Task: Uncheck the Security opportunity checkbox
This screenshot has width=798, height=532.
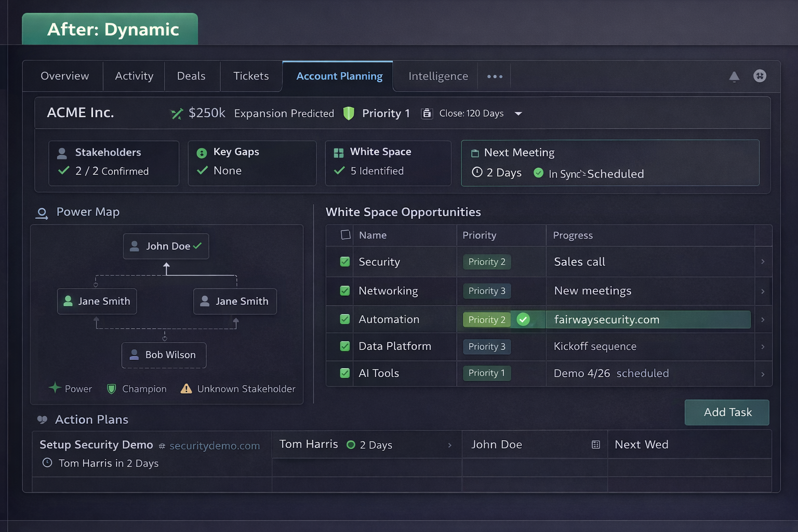Action: [345, 262]
